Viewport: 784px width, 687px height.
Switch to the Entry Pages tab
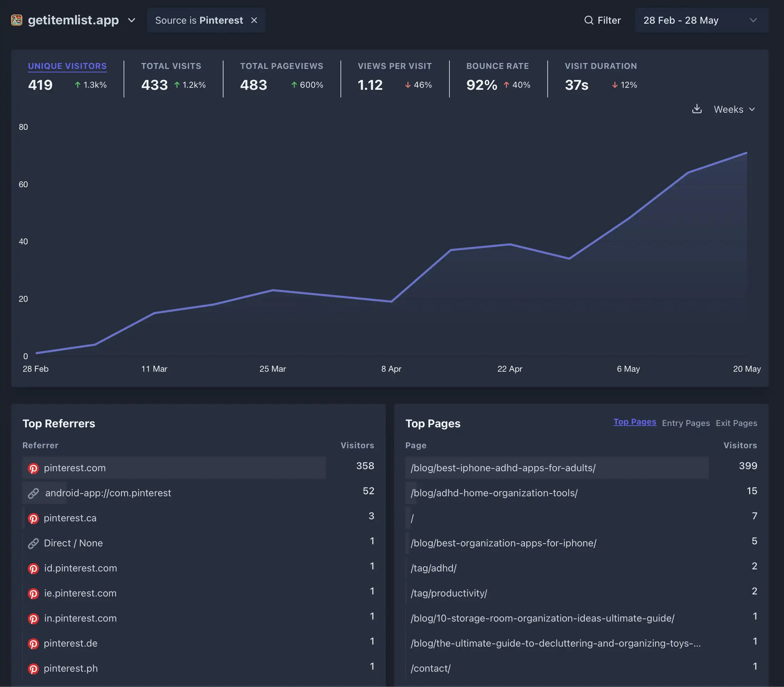click(x=685, y=423)
